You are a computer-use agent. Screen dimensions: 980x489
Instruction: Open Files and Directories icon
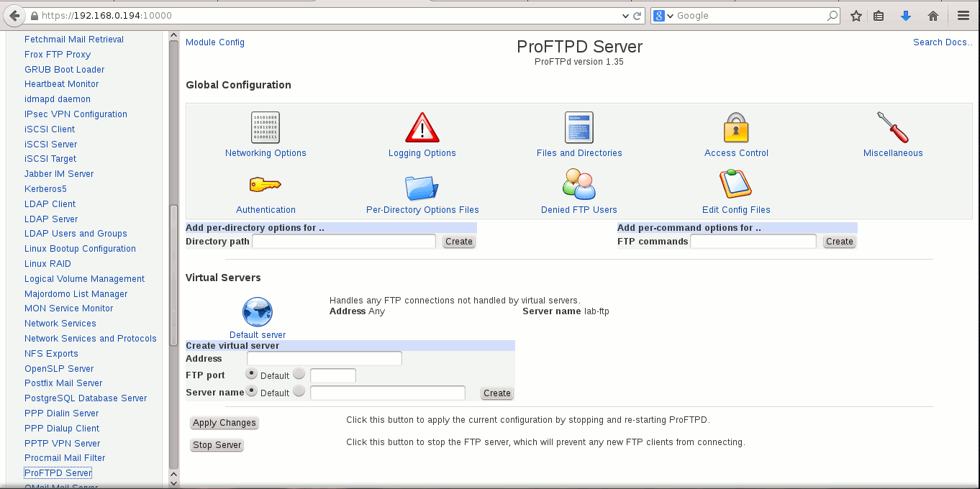tap(579, 128)
